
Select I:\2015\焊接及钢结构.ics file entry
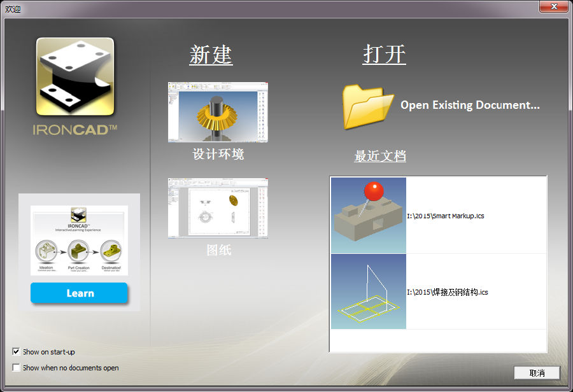point(448,292)
